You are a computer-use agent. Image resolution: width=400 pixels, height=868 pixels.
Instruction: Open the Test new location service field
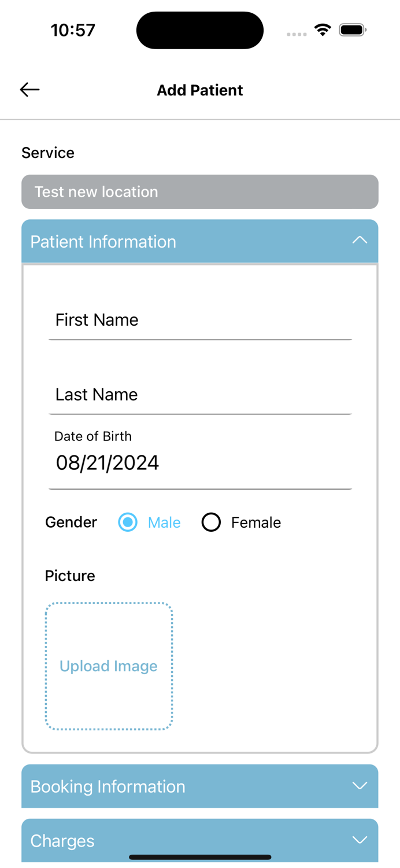(199, 192)
